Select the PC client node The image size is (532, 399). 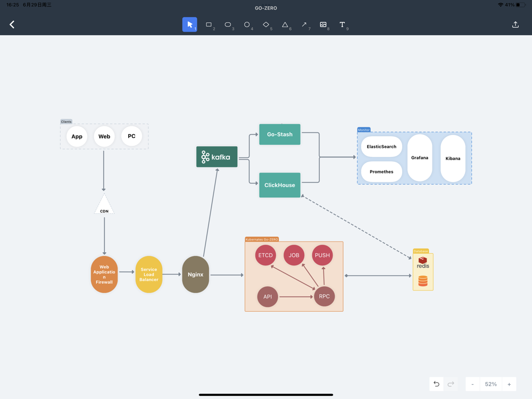coord(131,136)
